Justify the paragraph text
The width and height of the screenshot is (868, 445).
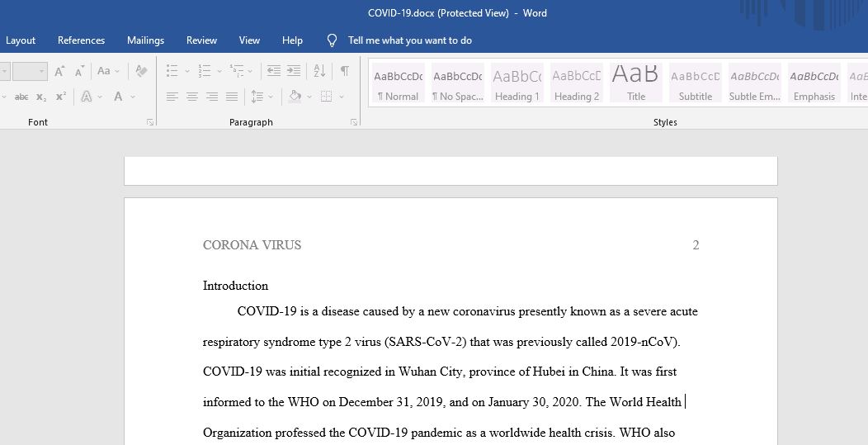[x=232, y=97]
